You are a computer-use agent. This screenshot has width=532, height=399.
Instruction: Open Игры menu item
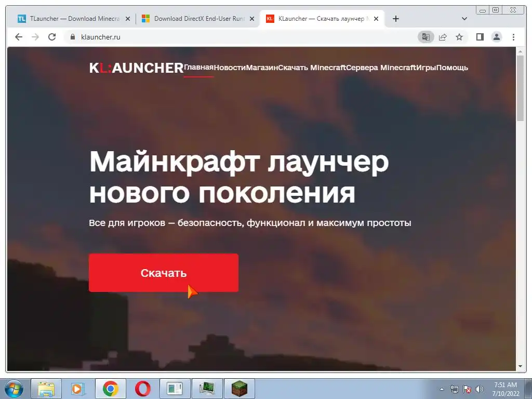[426, 68]
